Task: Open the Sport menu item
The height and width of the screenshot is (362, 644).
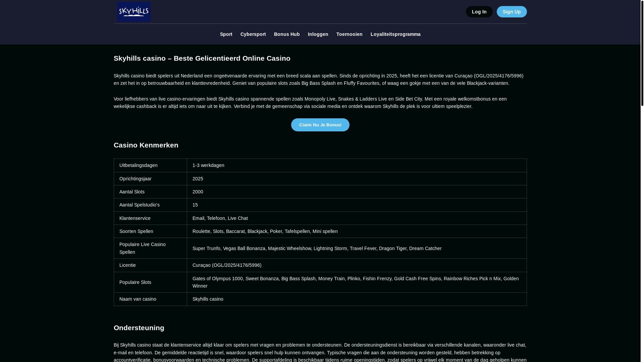Action: [x=226, y=34]
